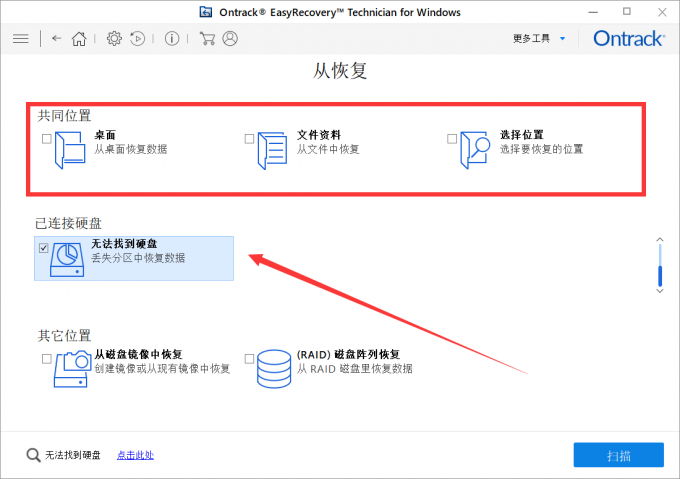Click the 从桌面恢复数据 description

coord(131,150)
